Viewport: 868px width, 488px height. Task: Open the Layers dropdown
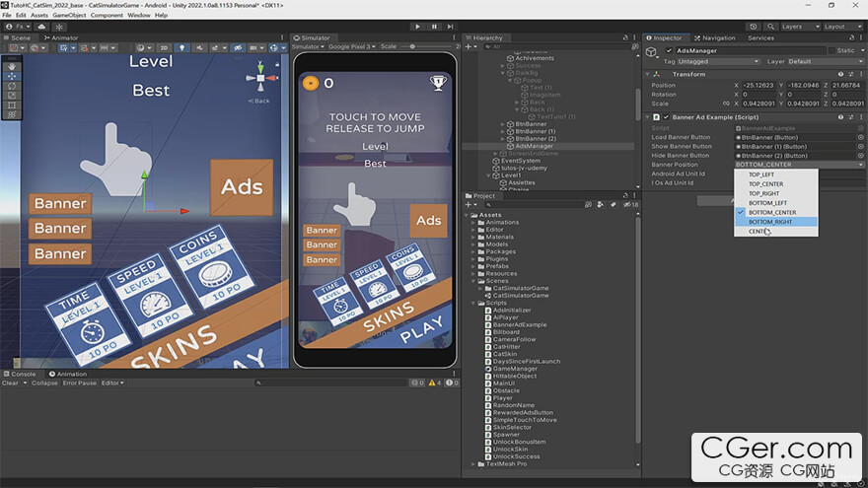pos(796,27)
